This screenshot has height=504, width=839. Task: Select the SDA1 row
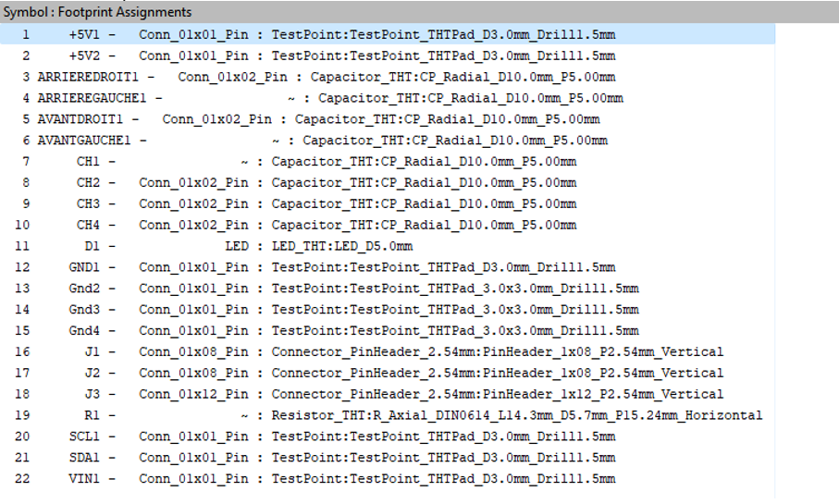pos(370,458)
